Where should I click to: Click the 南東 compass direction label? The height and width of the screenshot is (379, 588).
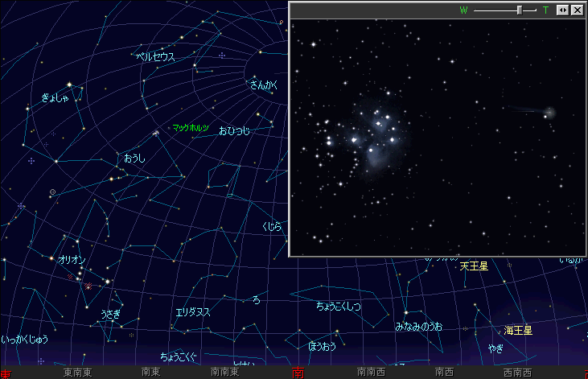click(x=150, y=373)
